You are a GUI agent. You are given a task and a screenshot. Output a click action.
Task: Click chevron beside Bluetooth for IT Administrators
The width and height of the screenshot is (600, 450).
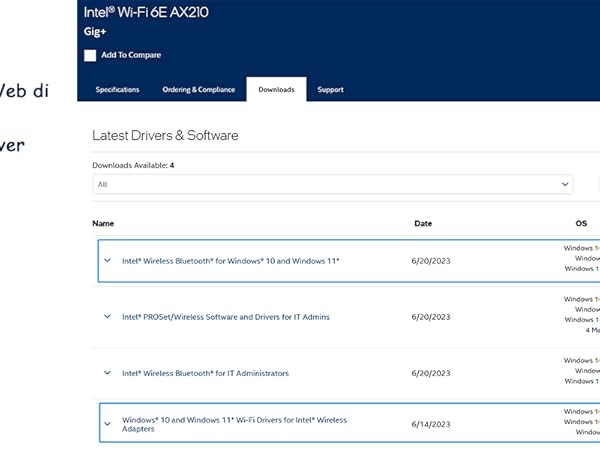click(108, 373)
